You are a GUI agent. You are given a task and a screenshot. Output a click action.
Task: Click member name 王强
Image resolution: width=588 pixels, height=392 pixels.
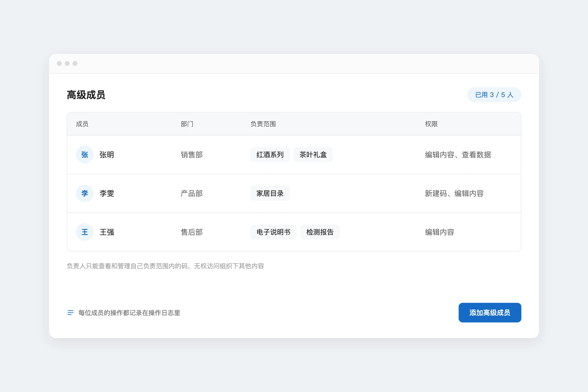(107, 232)
